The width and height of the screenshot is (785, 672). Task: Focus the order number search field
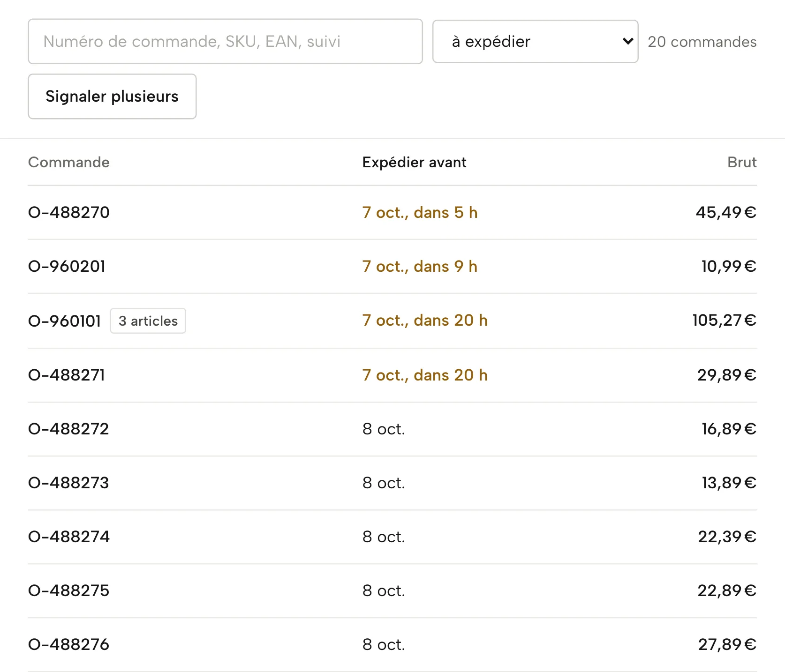tap(225, 41)
